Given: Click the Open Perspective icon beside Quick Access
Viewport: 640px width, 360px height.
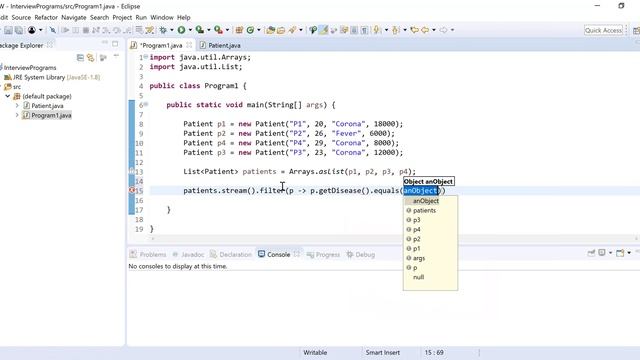Looking at the screenshot, I should tap(636, 31).
